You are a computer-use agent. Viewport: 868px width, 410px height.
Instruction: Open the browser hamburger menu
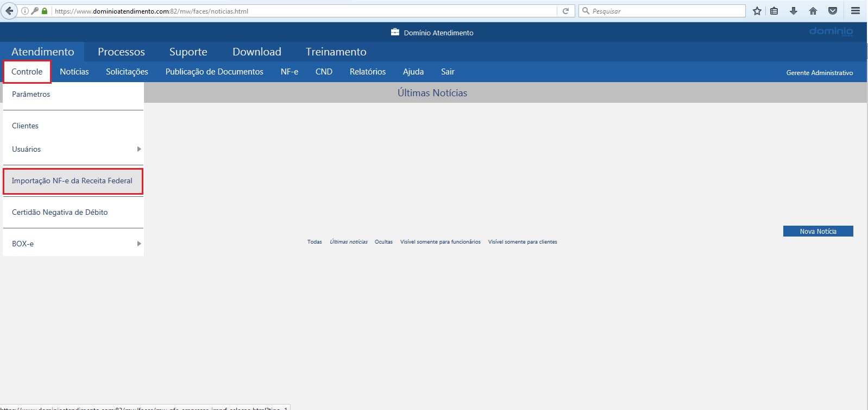(x=856, y=11)
